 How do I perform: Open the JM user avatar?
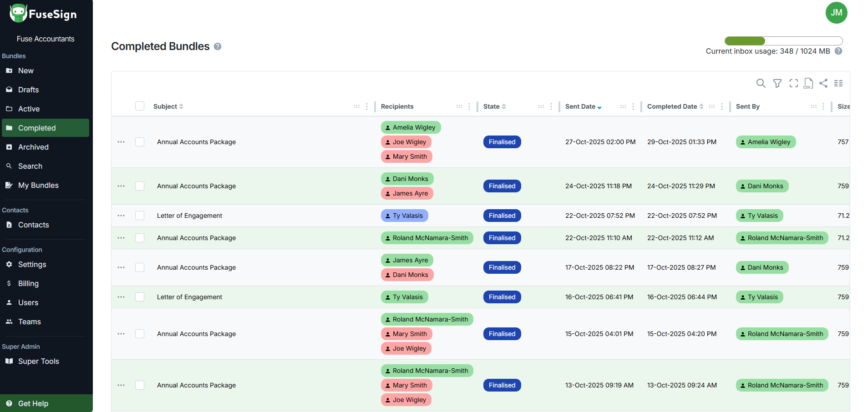coord(836,13)
